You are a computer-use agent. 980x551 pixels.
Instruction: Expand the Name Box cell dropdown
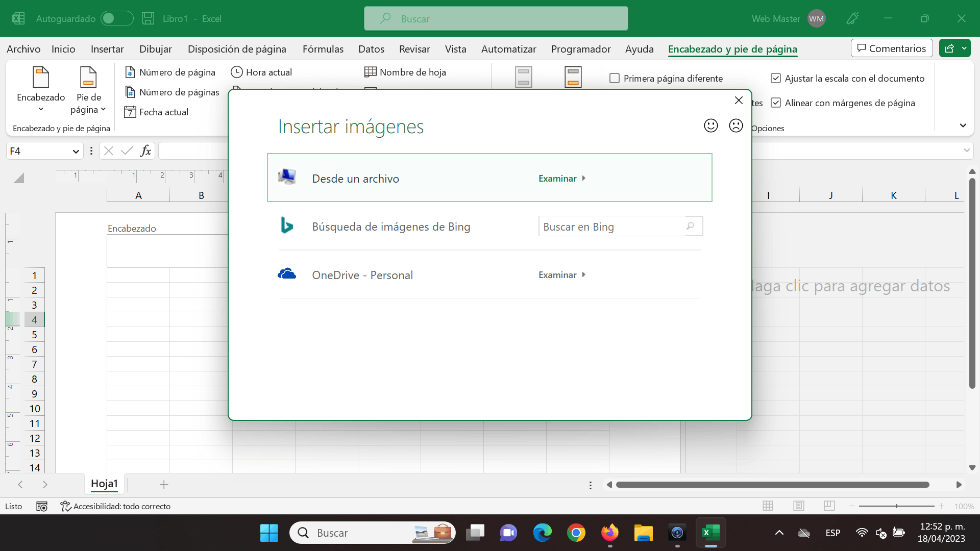point(76,151)
